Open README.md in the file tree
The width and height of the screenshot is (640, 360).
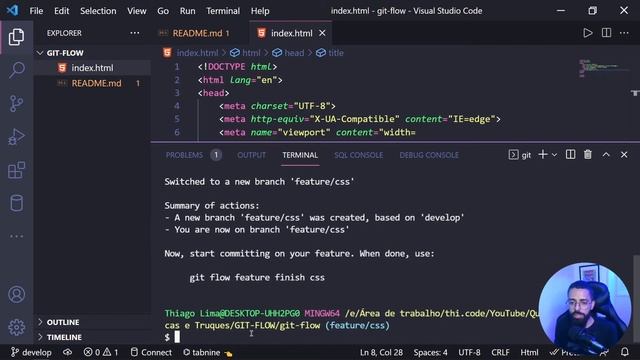[93, 83]
